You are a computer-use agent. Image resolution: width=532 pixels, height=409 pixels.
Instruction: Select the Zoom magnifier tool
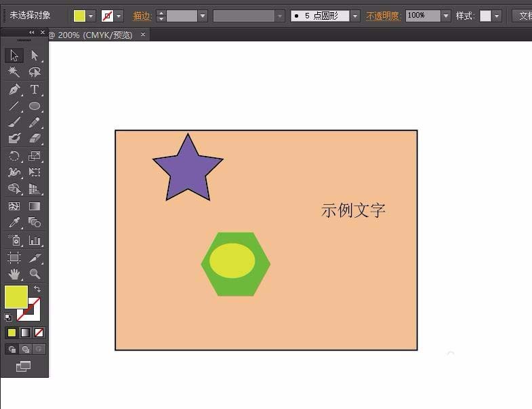click(x=35, y=274)
